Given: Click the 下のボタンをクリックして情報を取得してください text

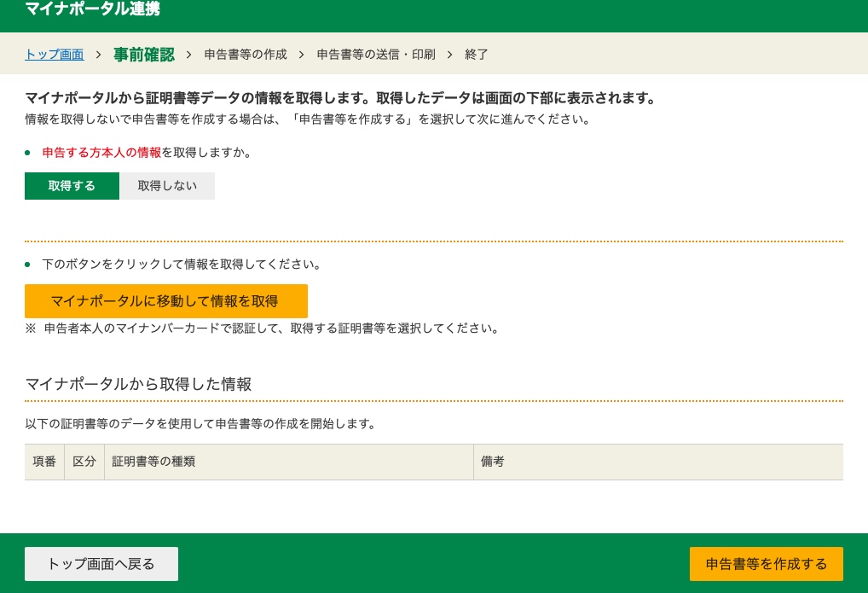Looking at the screenshot, I should (x=181, y=265).
